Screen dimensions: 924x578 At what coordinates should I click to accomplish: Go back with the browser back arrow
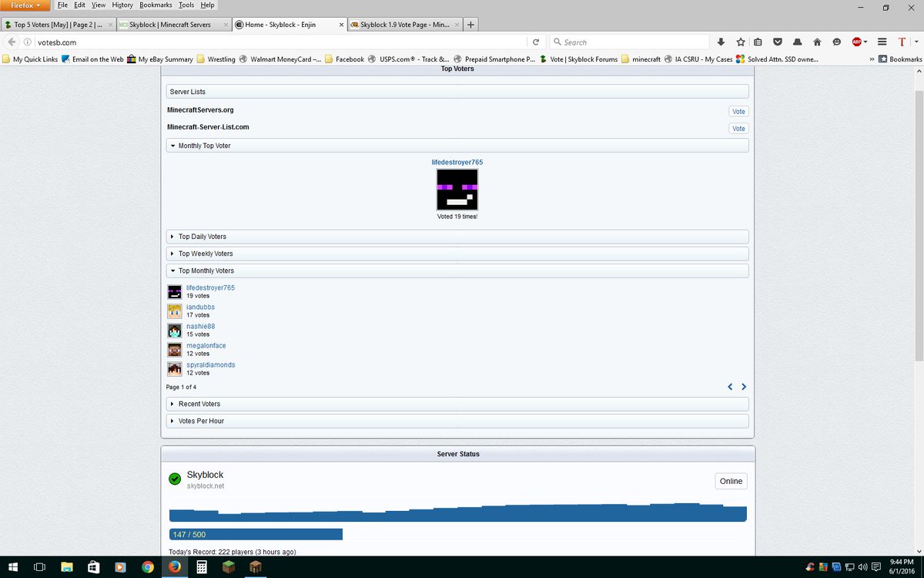tap(12, 42)
